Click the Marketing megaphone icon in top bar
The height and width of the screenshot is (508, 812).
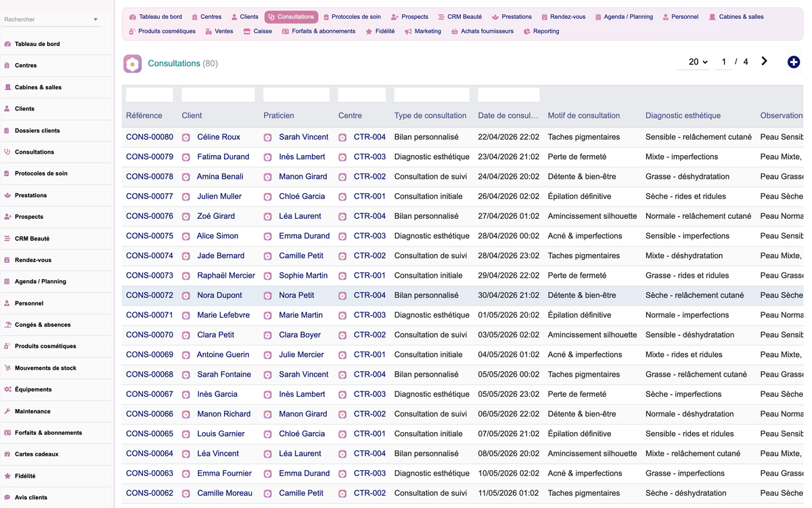pos(408,31)
